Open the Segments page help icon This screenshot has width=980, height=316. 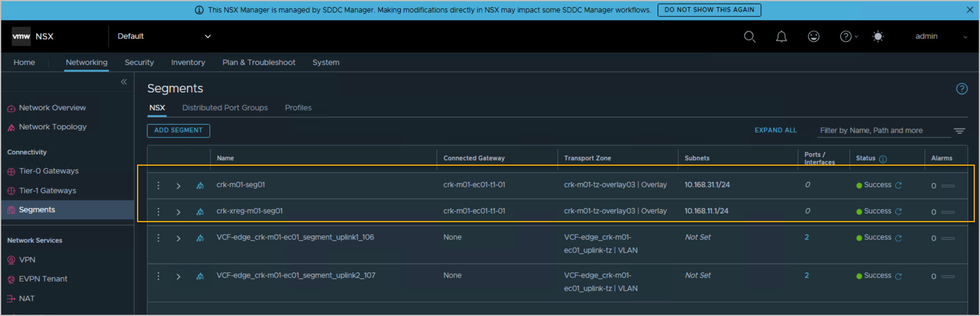(961, 89)
